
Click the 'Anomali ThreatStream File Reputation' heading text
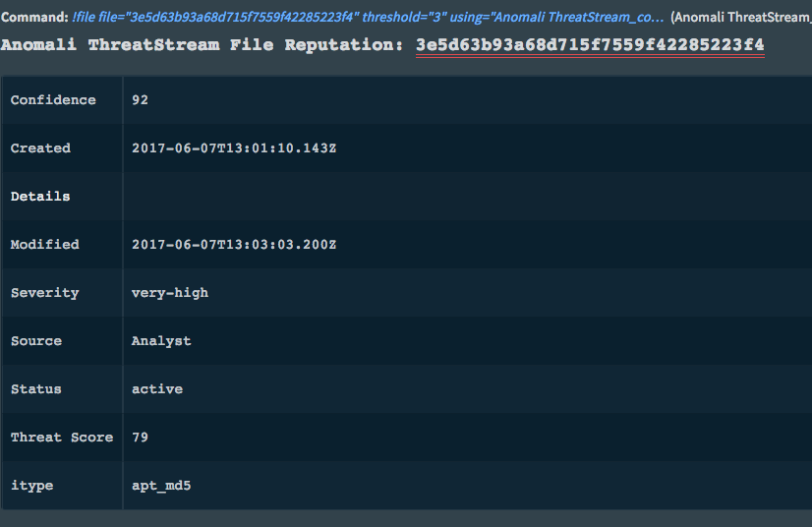(x=203, y=45)
